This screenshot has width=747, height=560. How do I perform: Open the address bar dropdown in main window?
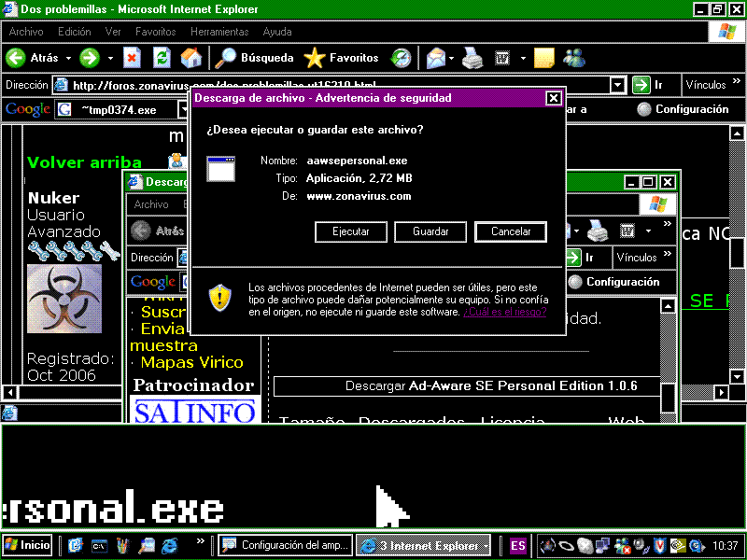[x=617, y=85]
